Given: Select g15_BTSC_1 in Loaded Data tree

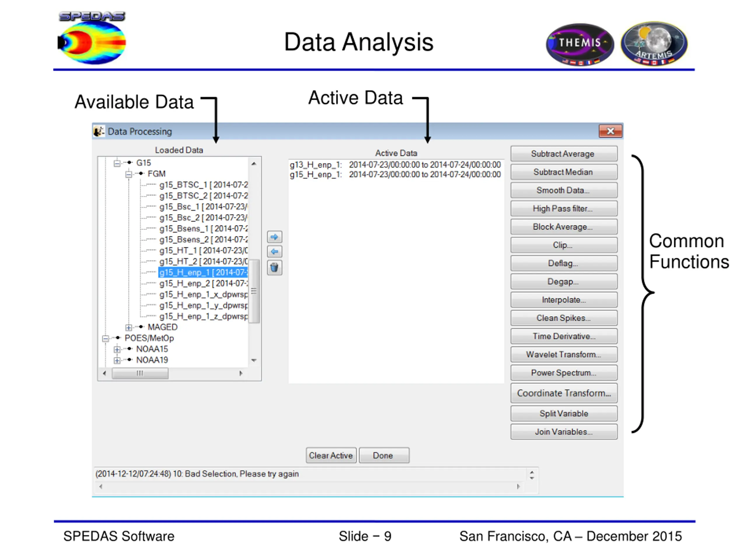Looking at the screenshot, I should 203,185.
